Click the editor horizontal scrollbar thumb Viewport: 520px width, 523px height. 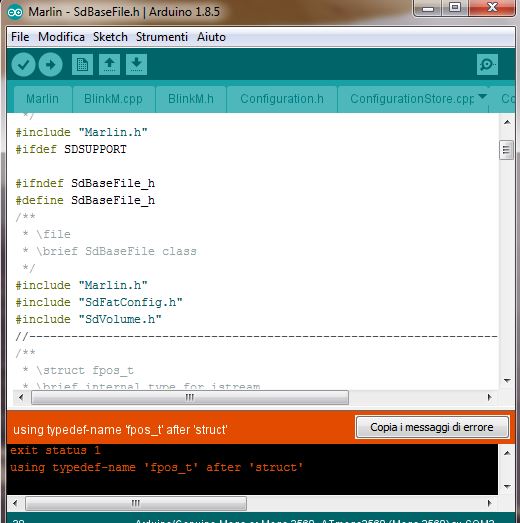(190, 397)
